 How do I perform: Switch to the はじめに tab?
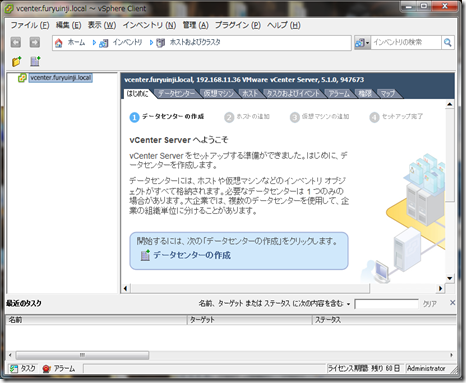pyautogui.click(x=137, y=94)
